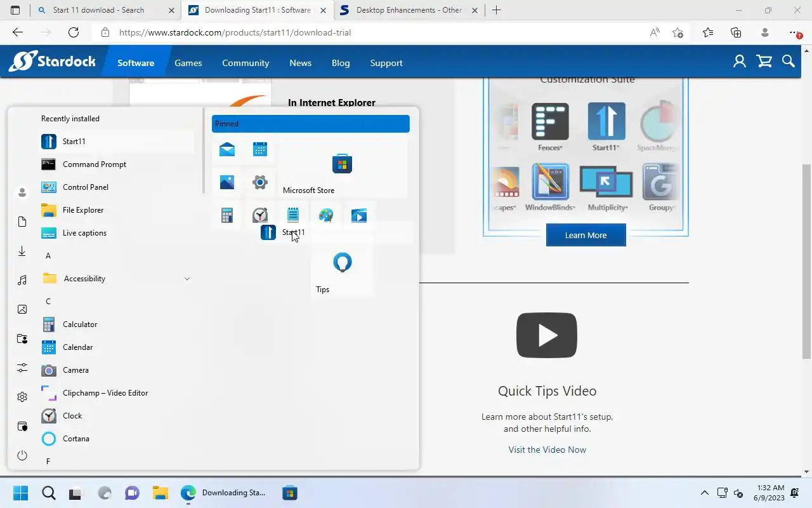Open Camera from the app list
This screenshot has width=812, height=508.
[115, 370]
